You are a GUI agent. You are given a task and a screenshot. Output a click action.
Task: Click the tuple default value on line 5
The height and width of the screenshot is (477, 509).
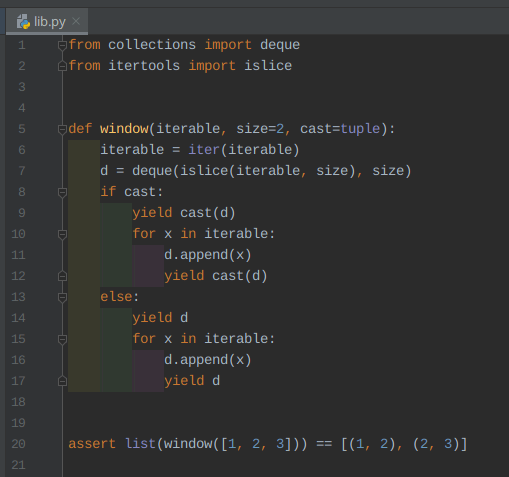click(x=360, y=129)
